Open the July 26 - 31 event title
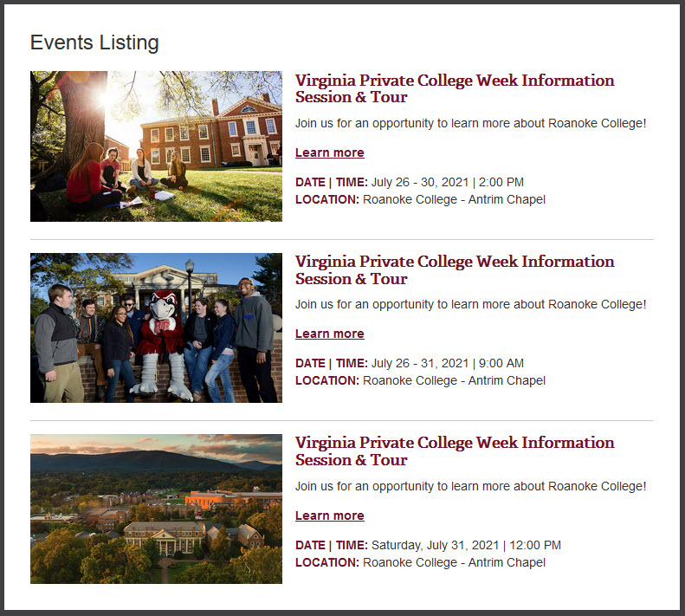The image size is (685, 616). [x=455, y=269]
